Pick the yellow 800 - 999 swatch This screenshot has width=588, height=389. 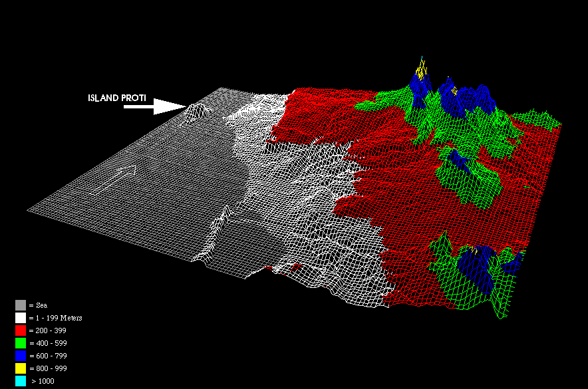pyautogui.click(x=21, y=368)
